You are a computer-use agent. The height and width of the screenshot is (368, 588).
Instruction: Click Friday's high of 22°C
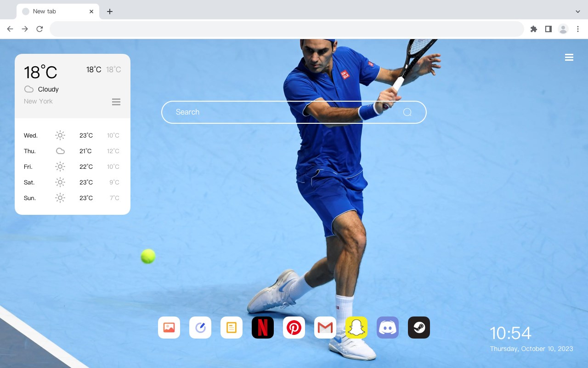tap(86, 167)
